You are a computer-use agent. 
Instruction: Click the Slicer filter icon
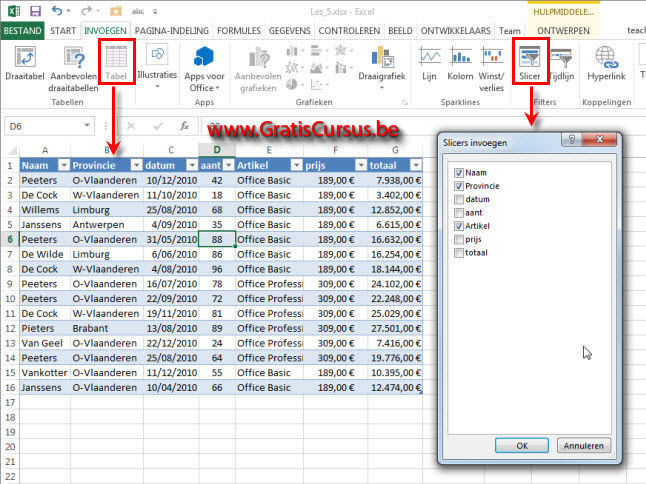530,62
